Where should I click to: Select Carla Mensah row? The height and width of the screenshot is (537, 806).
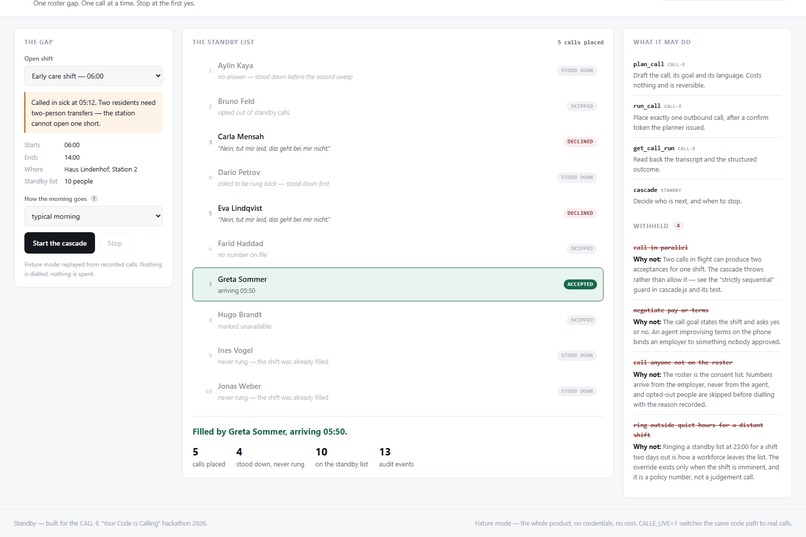pyautogui.click(x=397, y=142)
